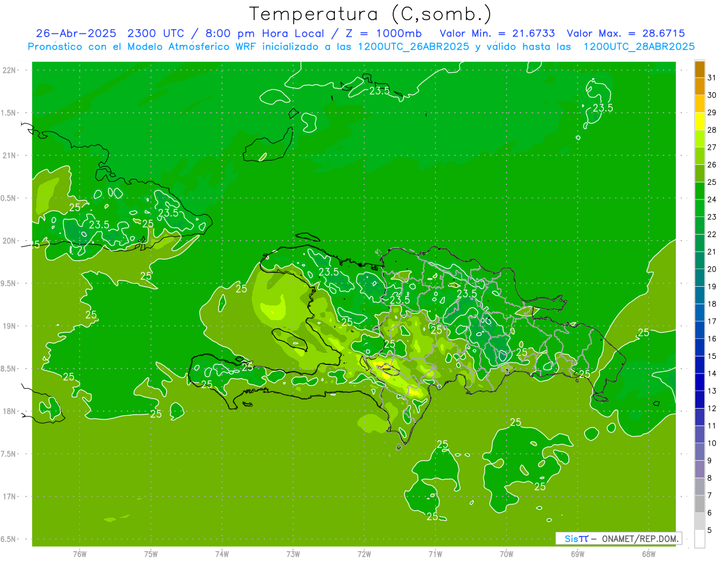Click the 20N latitude axis label
Image resolution: width=728 pixels, height=562 pixels.
point(10,241)
